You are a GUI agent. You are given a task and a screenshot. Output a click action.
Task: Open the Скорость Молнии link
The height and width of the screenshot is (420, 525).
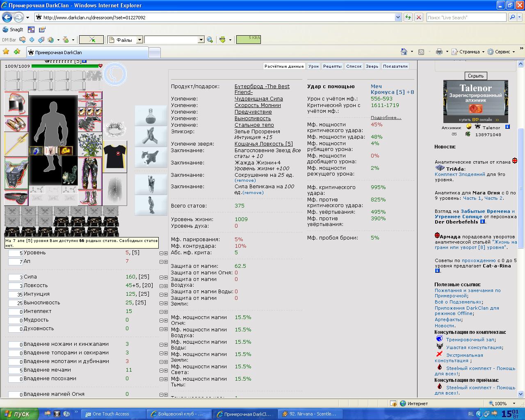pos(258,105)
